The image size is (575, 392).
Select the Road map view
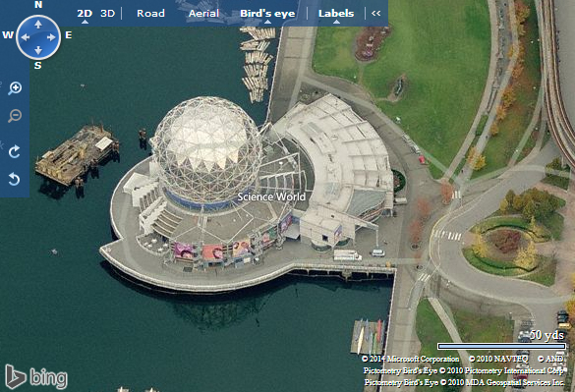tap(150, 14)
